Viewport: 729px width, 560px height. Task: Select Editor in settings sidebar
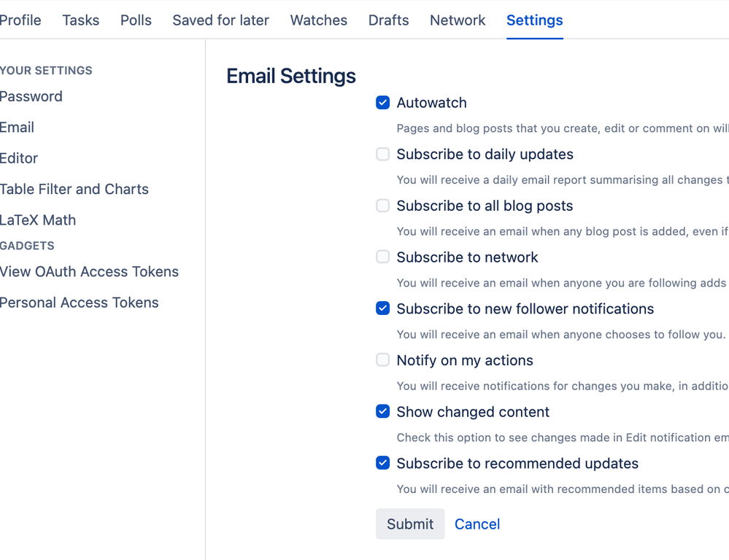[x=19, y=158]
